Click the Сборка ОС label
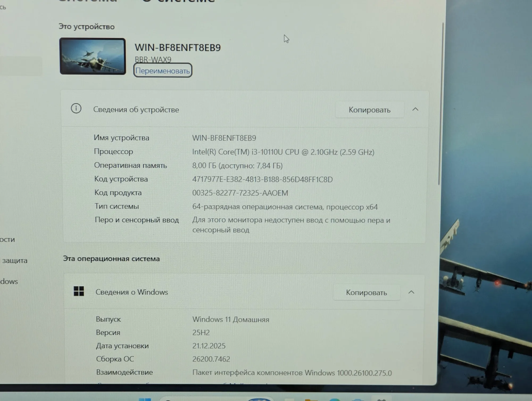The image size is (532, 401). (115, 359)
